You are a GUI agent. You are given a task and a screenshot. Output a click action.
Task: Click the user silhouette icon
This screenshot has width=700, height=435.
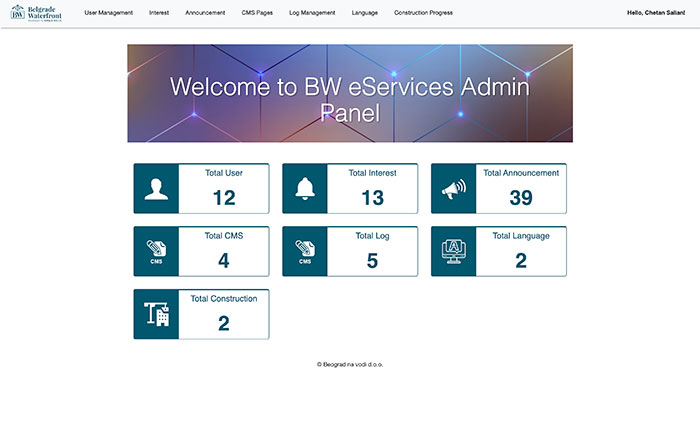pyautogui.click(x=156, y=189)
